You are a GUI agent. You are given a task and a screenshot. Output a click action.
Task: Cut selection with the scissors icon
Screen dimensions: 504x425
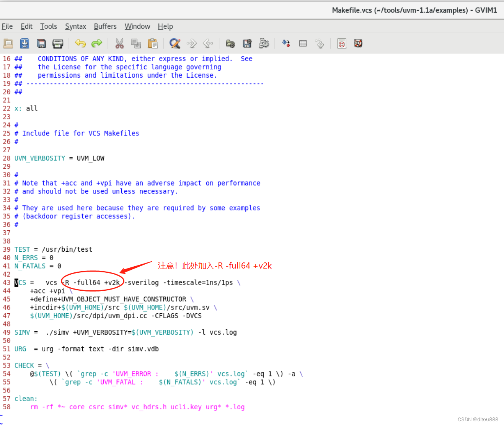(x=119, y=44)
